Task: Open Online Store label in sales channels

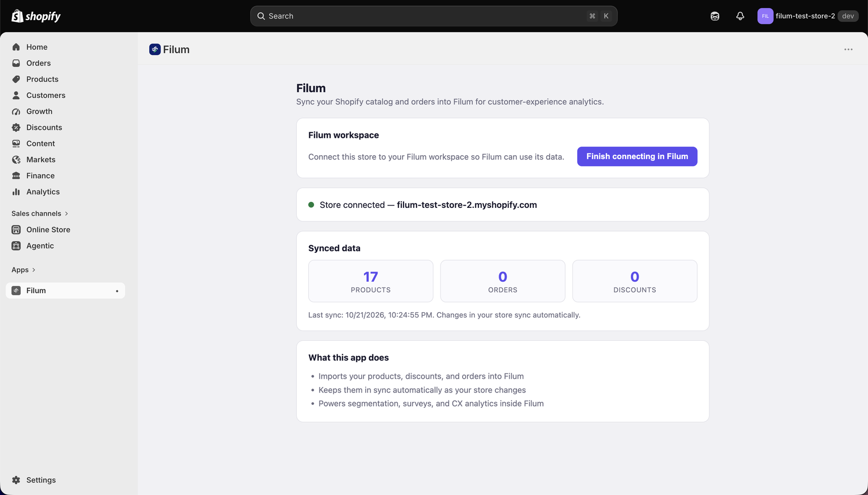Action: tap(48, 230)
